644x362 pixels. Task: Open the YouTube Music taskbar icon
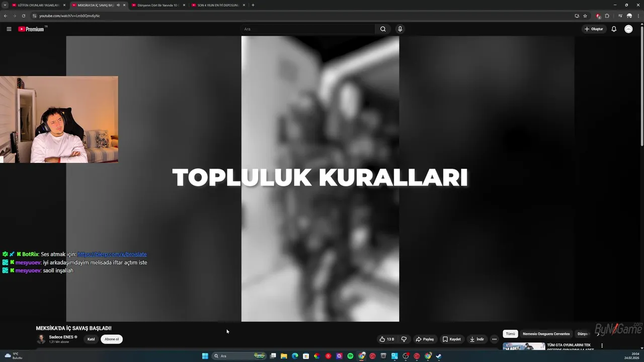pyautogui.click(x=328, y=356)
